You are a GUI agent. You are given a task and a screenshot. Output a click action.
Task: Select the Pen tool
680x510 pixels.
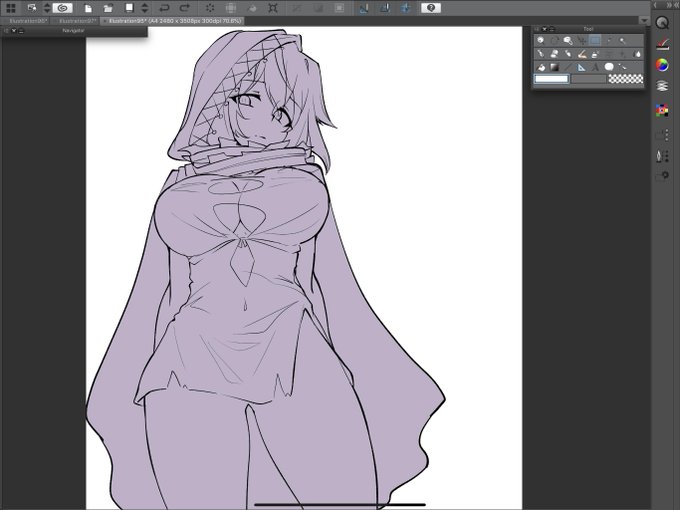pos(540,54)
